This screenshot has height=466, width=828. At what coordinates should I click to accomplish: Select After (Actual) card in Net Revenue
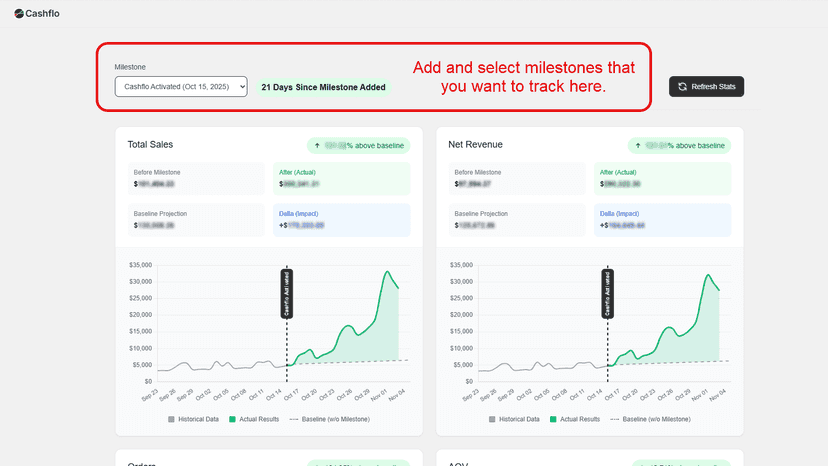tap(662, 179)
